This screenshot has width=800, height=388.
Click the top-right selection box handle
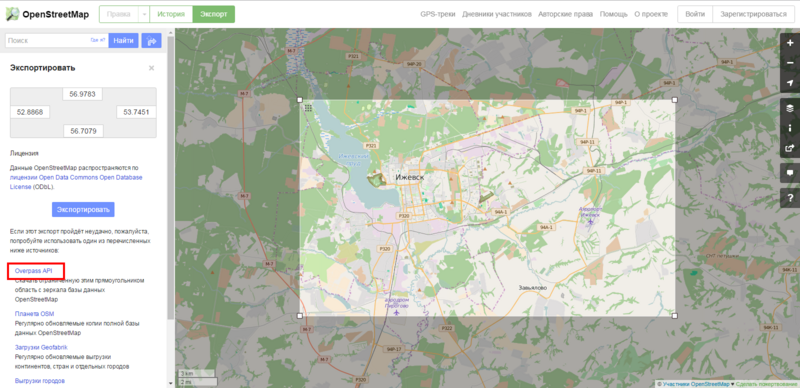tap(674, 100)
